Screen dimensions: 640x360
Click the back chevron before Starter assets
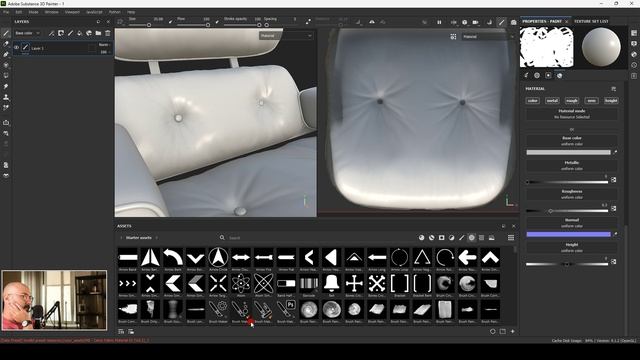[x=121, y=238]
